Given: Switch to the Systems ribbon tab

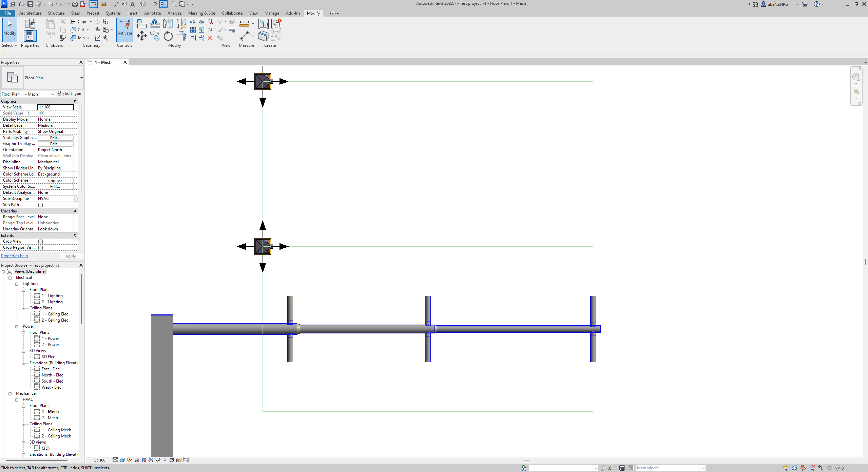Looking at the screenshot, I should 113,13.
